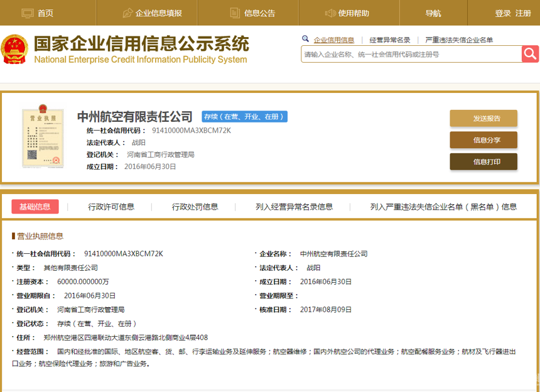The image size is (540, 392).
Task: Click the 国家企业信用信息公示系统 site title
Action: [x=141, y=43]
